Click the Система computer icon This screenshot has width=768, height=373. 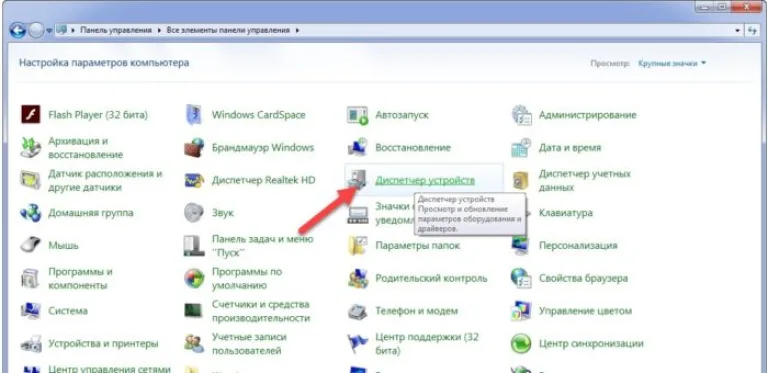[30, 311]
